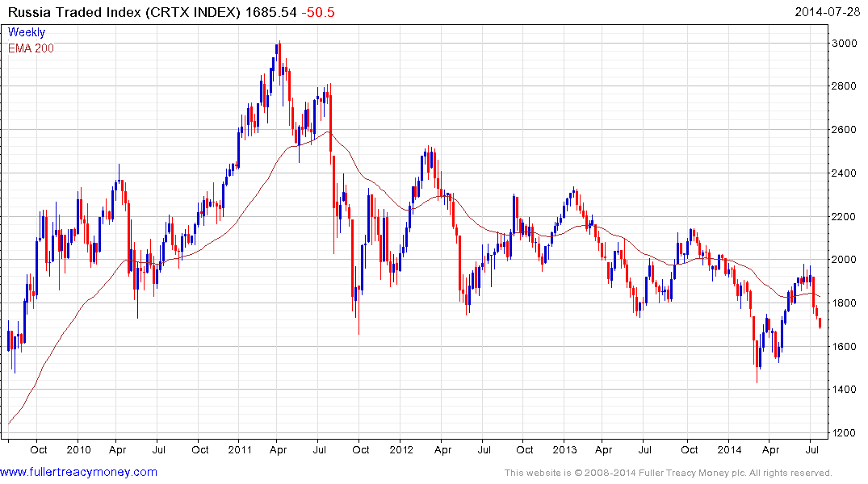The image size is (868, 484).
Task: Click the 1800 price axis label
Action: pyautogui.click(x=845, y=303)
